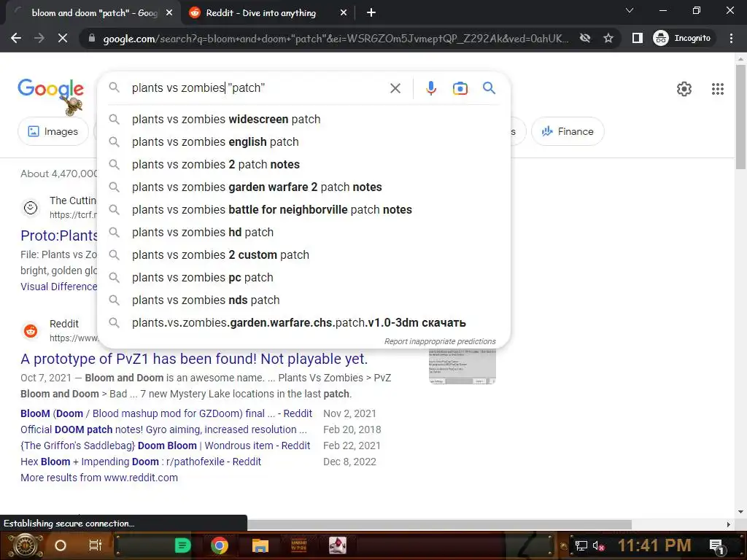The height and width of the screenshot is (560, 747).
Task: Open Google Lens image search icon
Action: click(x=460, y=88)
